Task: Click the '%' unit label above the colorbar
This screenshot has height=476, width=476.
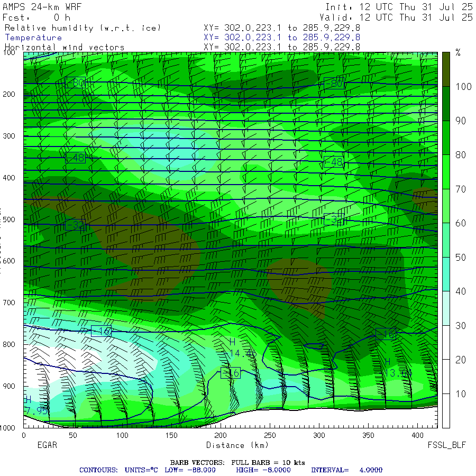Action: coord(458,52)
